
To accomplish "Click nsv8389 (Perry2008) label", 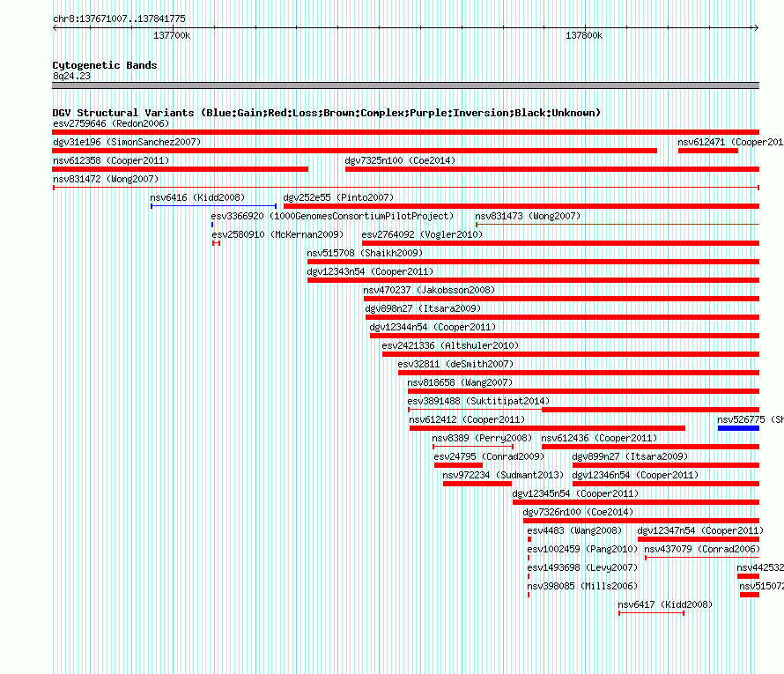I will tap(482, 438).
